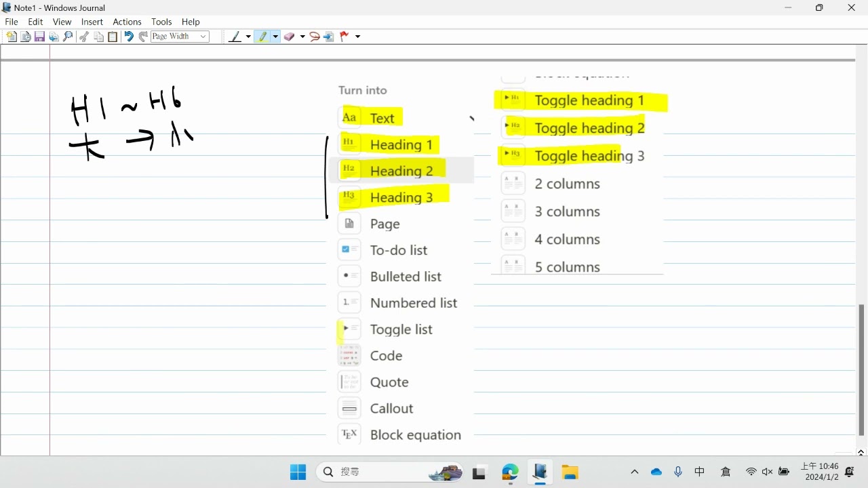Click the 'Toggle heading 1' text in the note
The width and height of the screenshot is (868, 488).
589,101
